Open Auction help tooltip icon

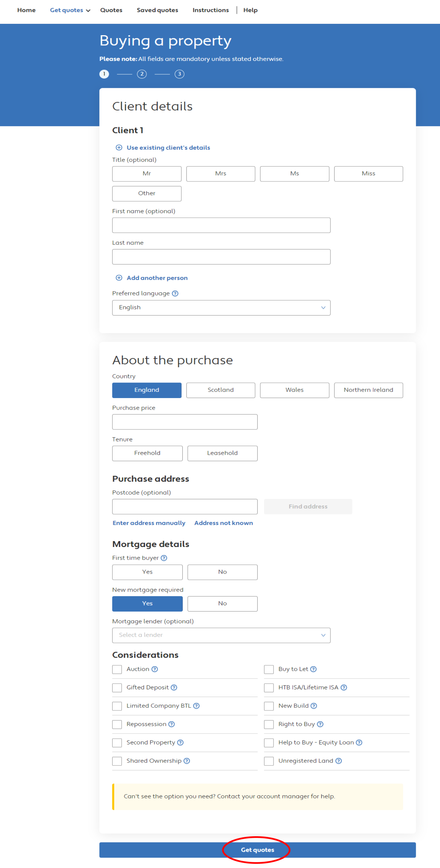(x=155, y=669)
